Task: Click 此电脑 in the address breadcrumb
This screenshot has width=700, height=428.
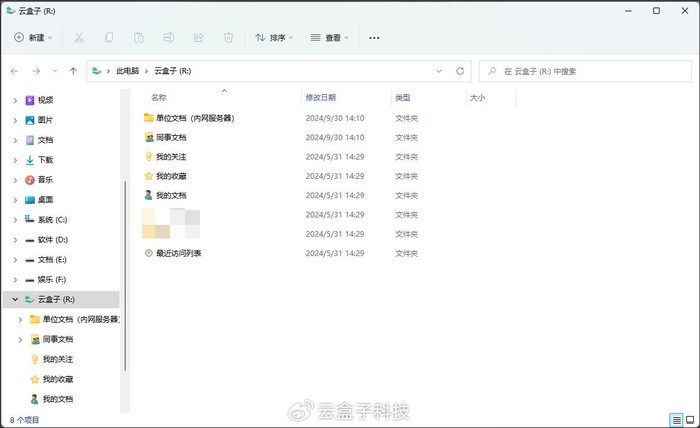Action: click(128, 71)
